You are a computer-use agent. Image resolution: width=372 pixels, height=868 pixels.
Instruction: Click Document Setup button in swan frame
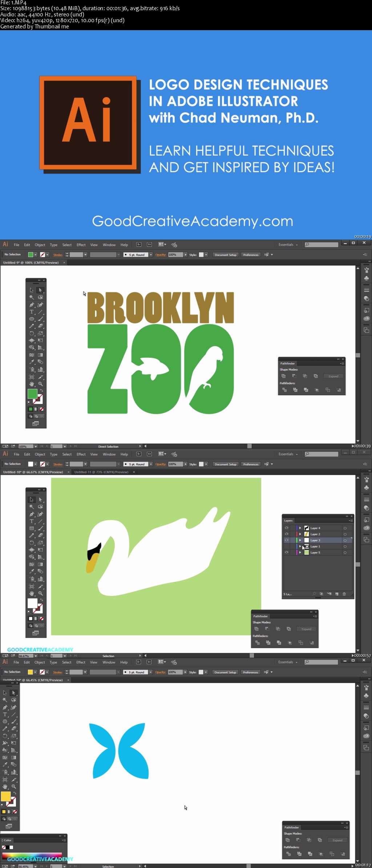pos(225,464)
